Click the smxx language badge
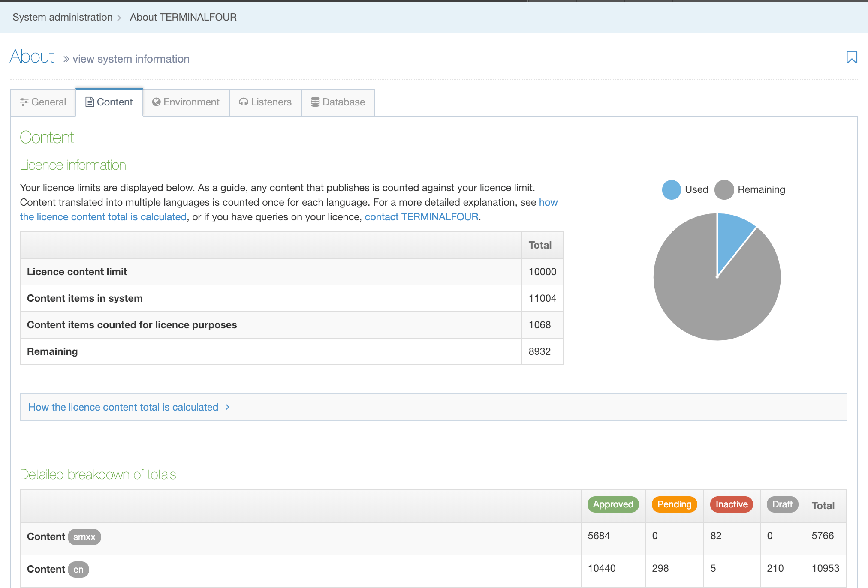Image resolution: width=868 pixels, height=588 pixels. click(x=84, y=537)
